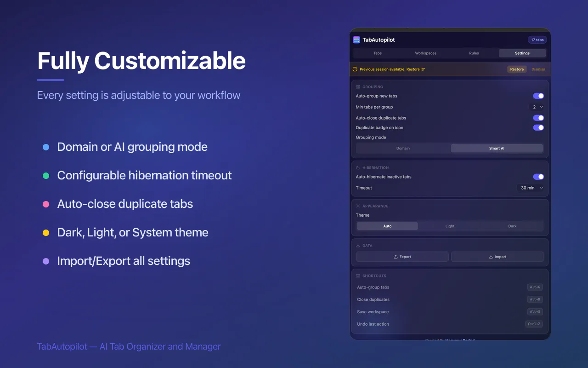
Task: Dismiss the previous session banner
Action: (x=538, y=69)
